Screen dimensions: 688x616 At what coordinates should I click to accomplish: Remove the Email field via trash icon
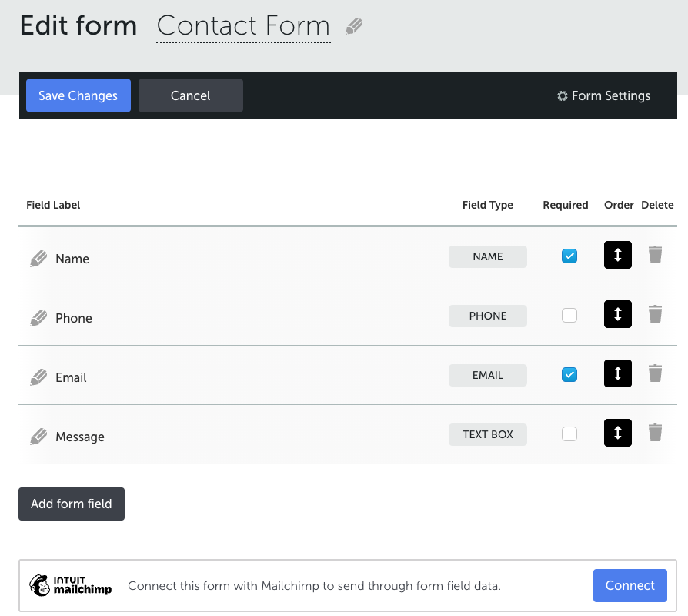coord(655,373)
